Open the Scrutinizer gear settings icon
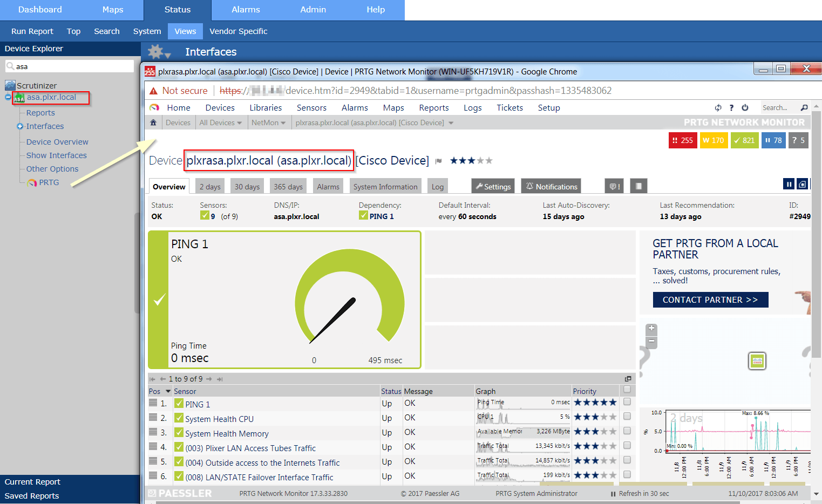Image resolution: width=822 pixels, height=504 pixels. pos(155,52)
